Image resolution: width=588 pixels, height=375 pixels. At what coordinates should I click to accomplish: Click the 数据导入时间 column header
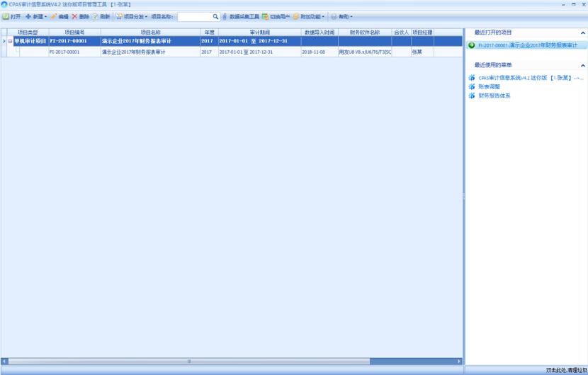click(x=320, y=33)
